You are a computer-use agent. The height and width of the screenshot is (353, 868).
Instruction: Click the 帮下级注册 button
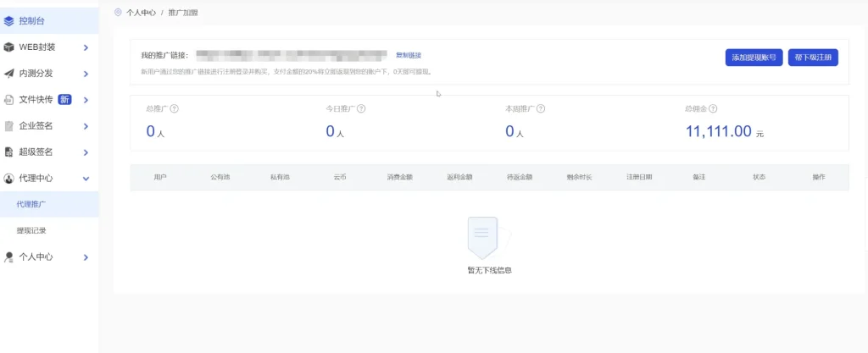pyautogui.click(x=813, y=58)
